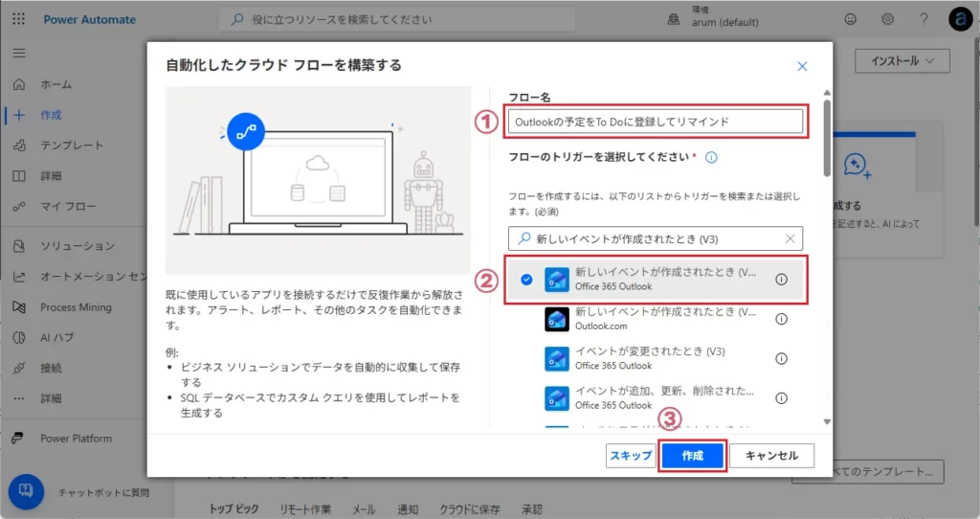Open the chatbot question bubble icon

pyautogui.click(x=26, y=491)
